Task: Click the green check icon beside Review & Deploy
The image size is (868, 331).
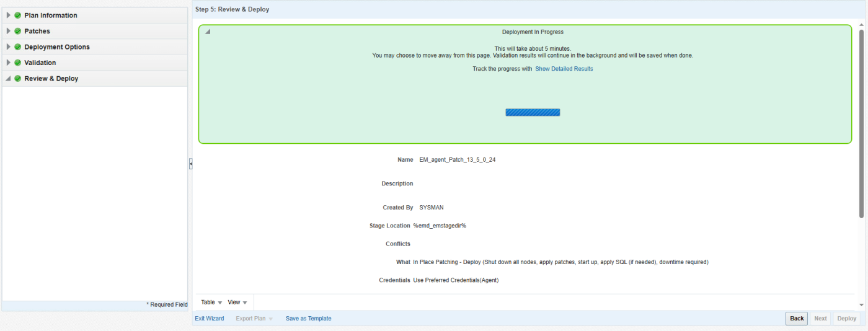Action: pos(18,79)
